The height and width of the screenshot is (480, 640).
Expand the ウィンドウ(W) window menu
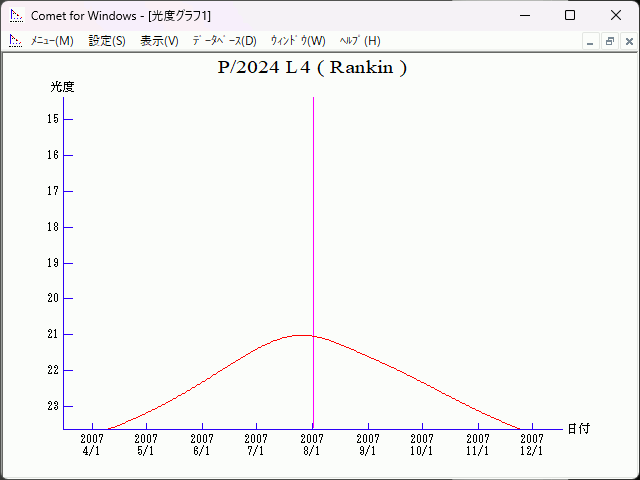tap(298, 41)
